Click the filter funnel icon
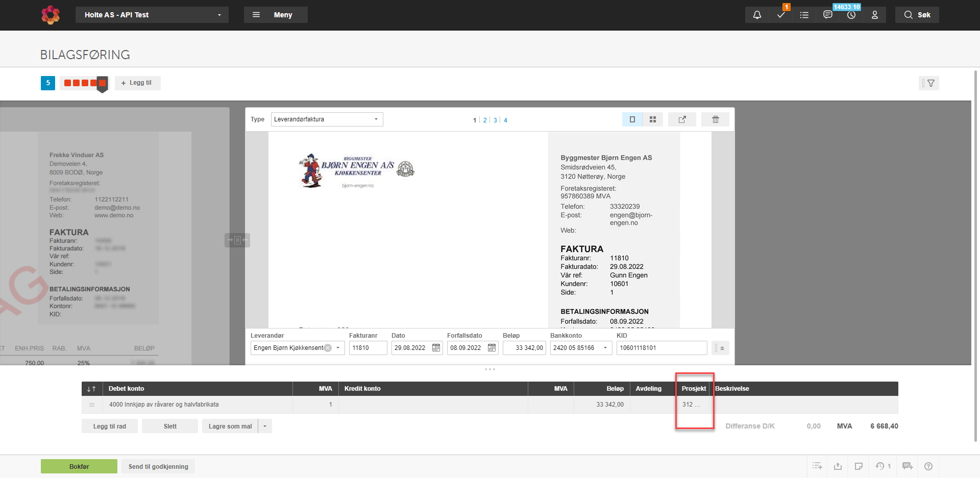980x478 pixels. tap(930, 83)
